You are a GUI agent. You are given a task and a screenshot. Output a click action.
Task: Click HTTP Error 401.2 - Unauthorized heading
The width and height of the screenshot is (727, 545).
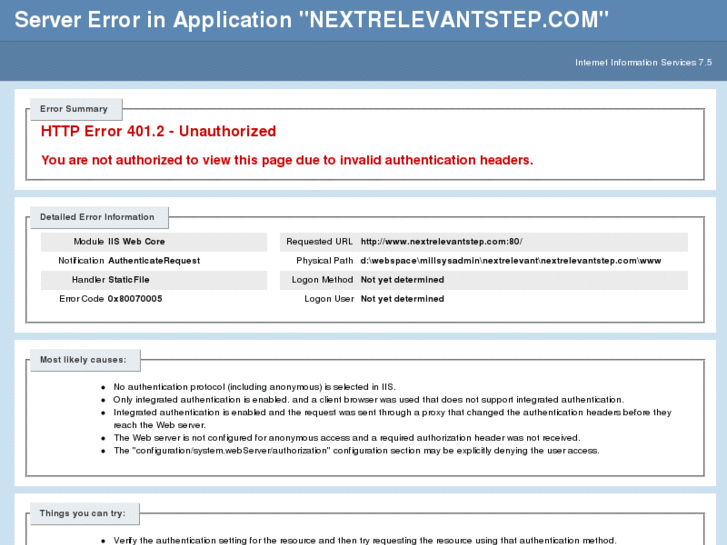pos(159,131)
